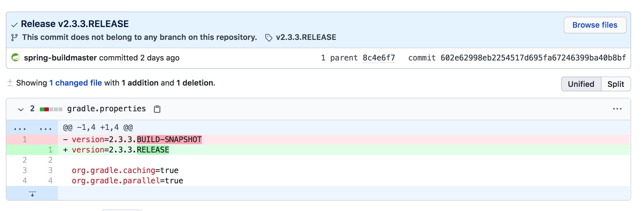Click the green commit status checkmark
The height and width of the screenshot is (211, 644).
[x=14, y=25]
